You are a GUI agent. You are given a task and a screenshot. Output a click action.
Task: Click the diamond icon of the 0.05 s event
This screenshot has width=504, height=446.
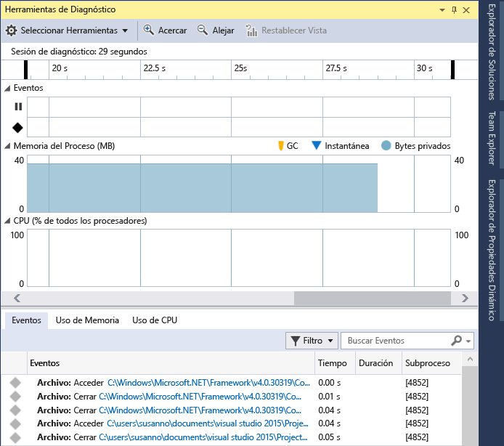point(15,437)
